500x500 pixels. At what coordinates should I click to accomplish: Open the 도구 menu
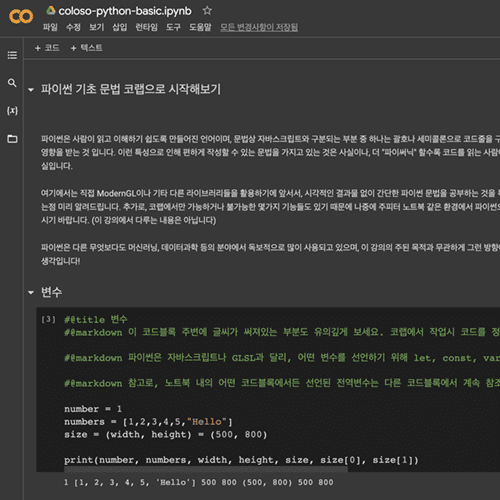[173, 27]
